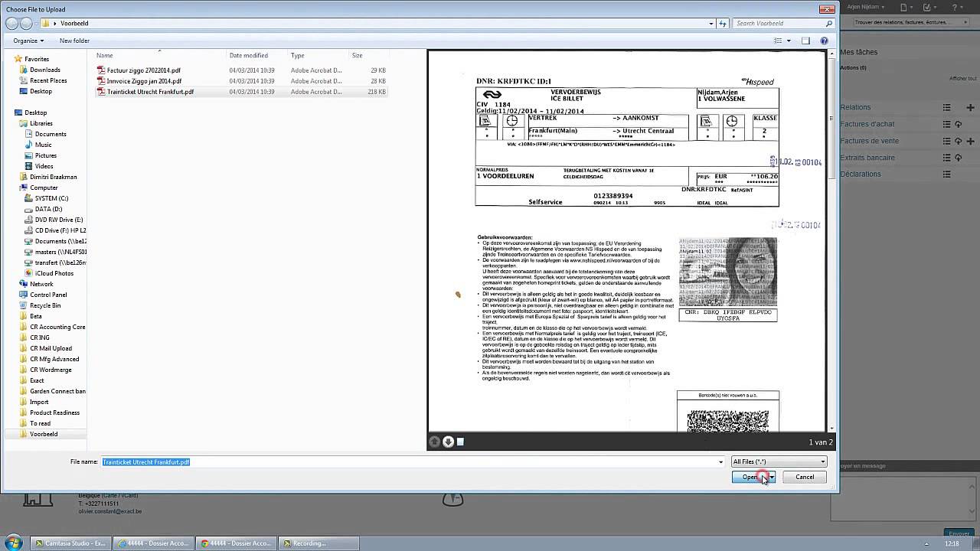Viewport: 980px width, 551px height.
Task: Select the Libraries node
Action: coord(41,123)
